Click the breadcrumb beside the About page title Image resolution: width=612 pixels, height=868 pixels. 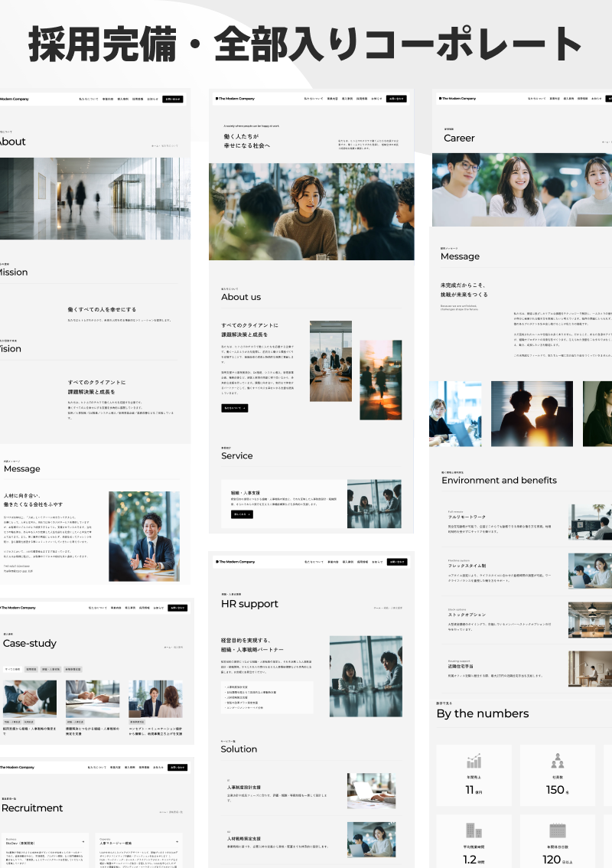165,145
